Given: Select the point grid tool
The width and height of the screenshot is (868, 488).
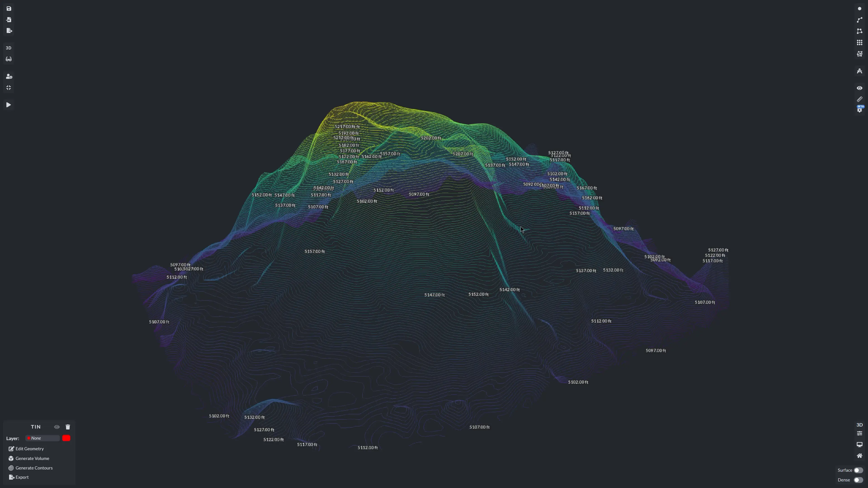Looking at the screenshot, I should (x=859, y=42).
